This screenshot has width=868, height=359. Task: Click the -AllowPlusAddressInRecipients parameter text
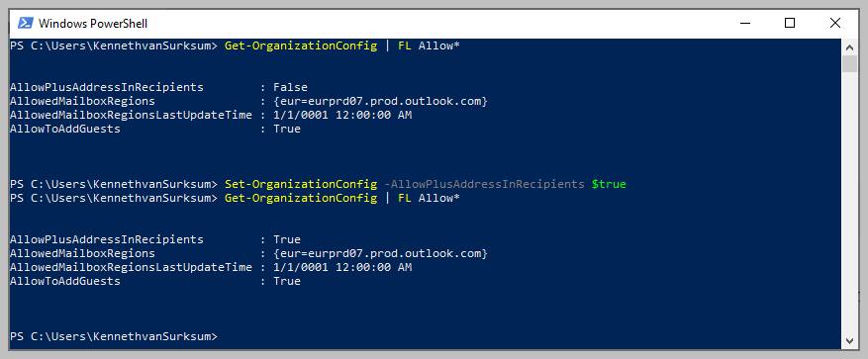tap(484, 184)
